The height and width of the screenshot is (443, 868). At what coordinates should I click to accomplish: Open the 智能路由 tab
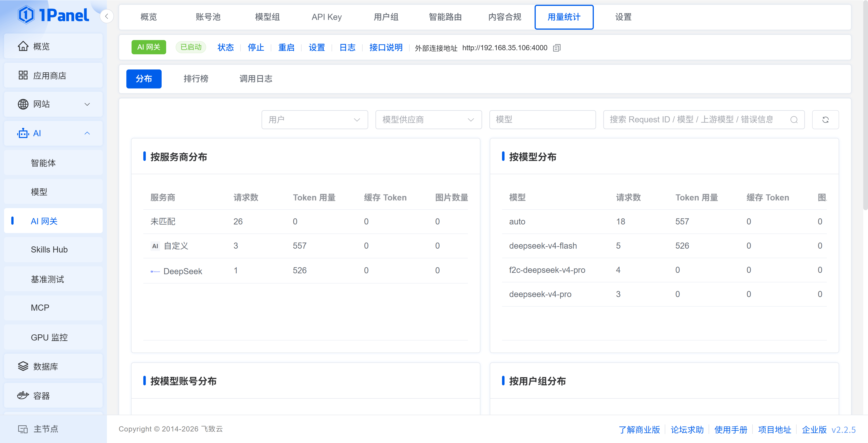tap(445, 17)
